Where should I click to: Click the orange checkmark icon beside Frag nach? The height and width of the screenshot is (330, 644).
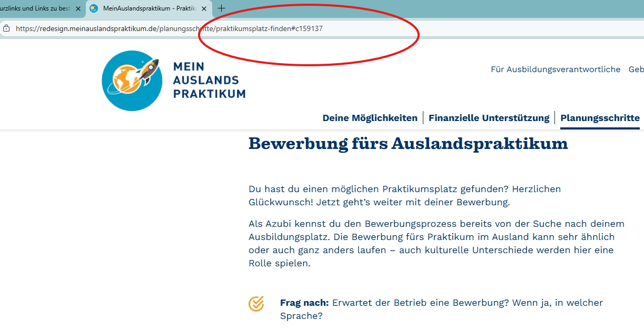pos(256,304)
